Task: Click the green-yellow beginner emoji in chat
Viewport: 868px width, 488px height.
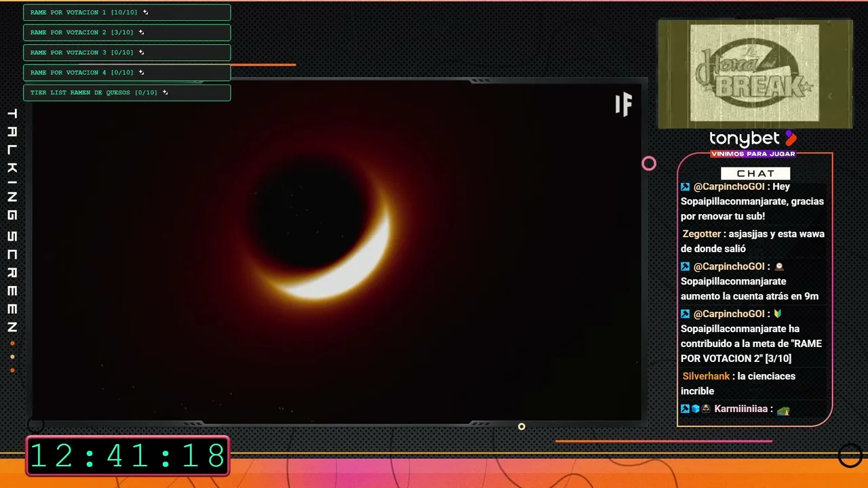Action: tap(778, 314)
